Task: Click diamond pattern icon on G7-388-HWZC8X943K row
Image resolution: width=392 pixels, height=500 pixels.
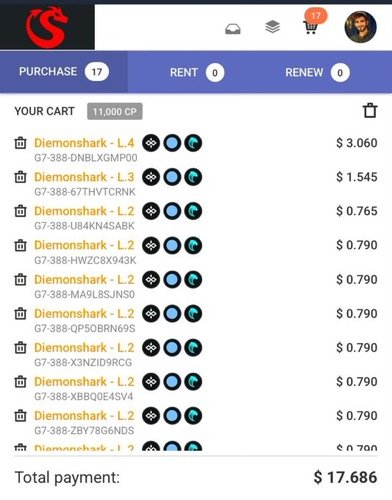Action: click(x=151, y=246)
